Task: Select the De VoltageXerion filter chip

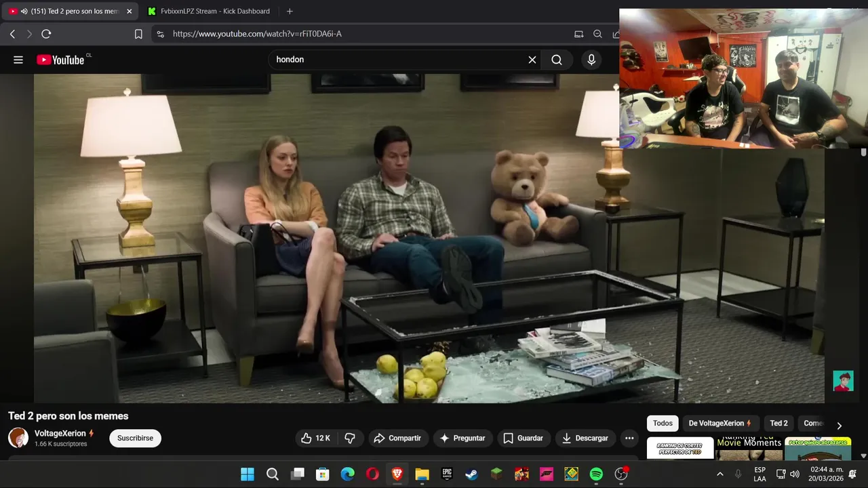Action: click(x=719, y=424)
